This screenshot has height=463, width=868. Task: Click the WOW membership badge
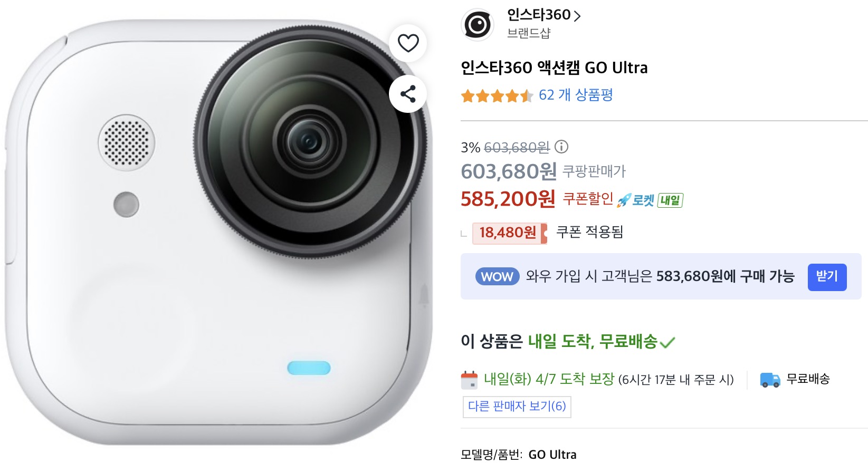(497, 276)
